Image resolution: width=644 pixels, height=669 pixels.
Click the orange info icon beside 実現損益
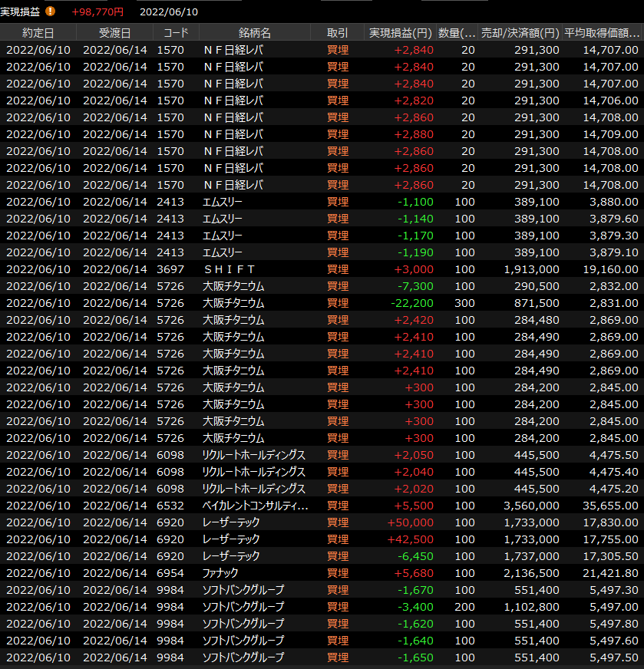click(51, 12)
